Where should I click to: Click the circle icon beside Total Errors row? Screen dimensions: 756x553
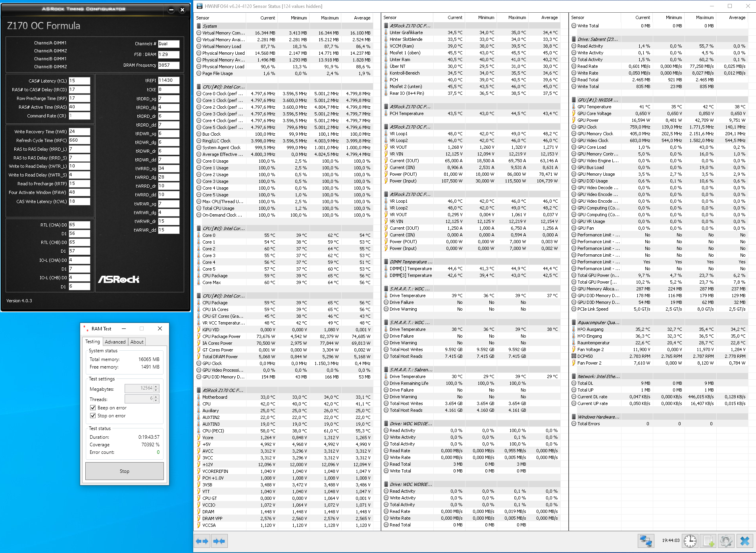[x=574, y=424]
